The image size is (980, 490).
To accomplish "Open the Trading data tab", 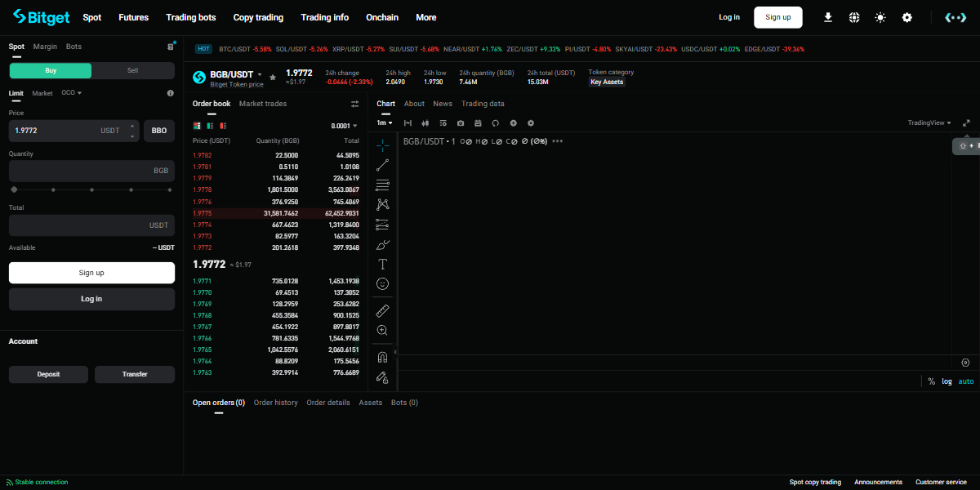I will tap(483, 104).
